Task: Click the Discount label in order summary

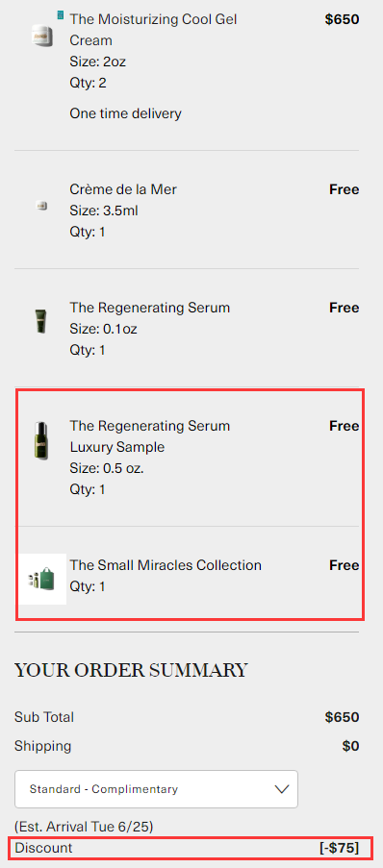Action: 44,848
